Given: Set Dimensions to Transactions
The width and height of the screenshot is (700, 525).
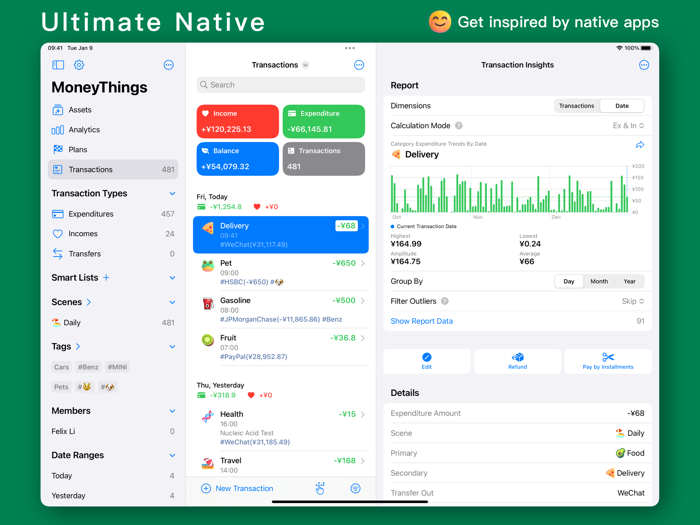Looking at the screenshot, I should click(x=576, y=106).
